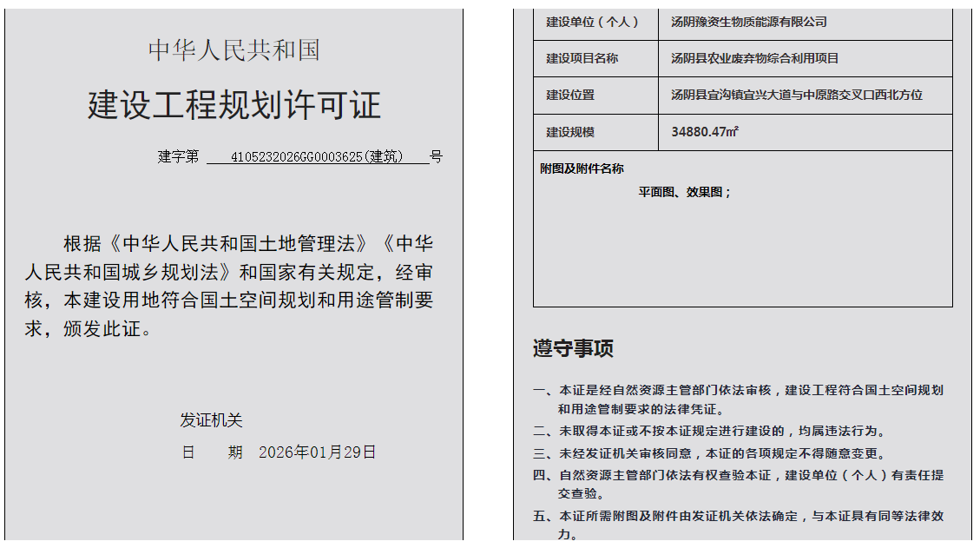980x548 pixels.
Task: Click the 建设位置 table label
Action: [570, 95]
